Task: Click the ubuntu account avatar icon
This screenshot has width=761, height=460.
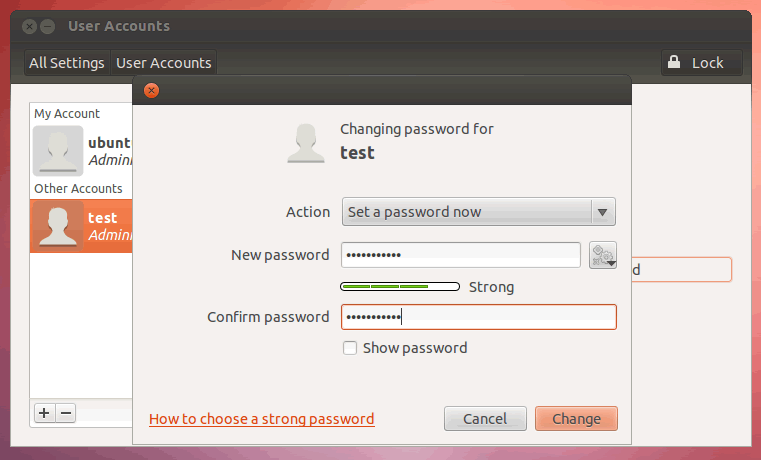Action: 58,151
